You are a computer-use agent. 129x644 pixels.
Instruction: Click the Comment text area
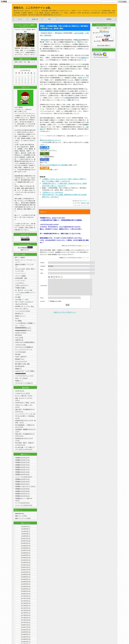pyautogui.click(x=70, y=287)
